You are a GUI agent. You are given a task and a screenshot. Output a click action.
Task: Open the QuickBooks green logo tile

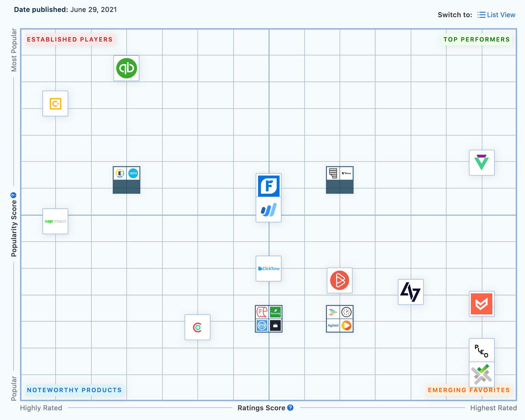(126, 68)
